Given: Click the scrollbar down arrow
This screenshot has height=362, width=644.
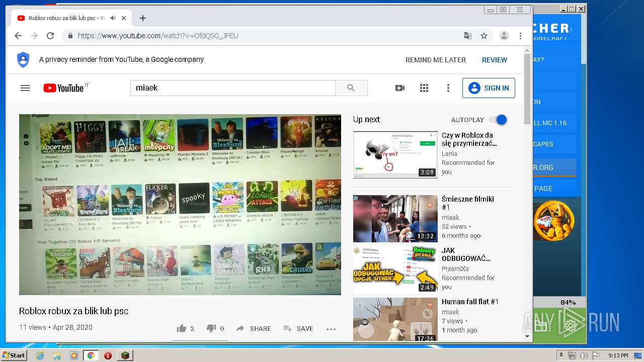Looking at the screenshot, I should pos(527,336).
